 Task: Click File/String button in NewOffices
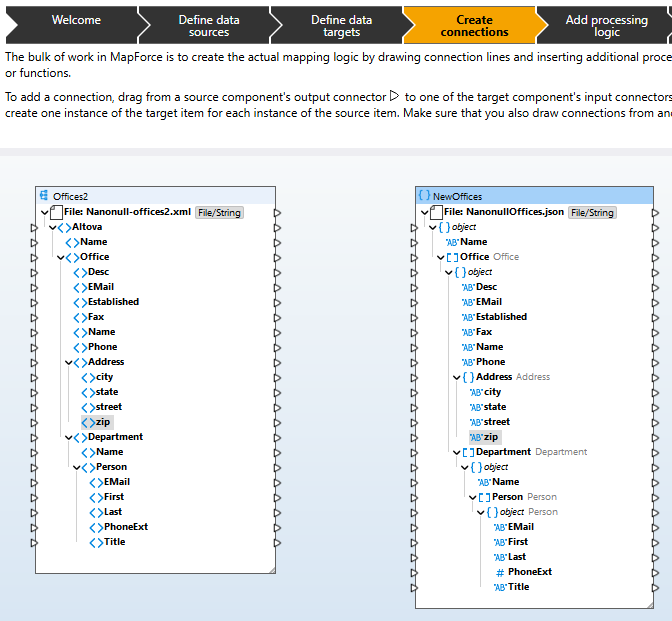[x=592, y=212]
